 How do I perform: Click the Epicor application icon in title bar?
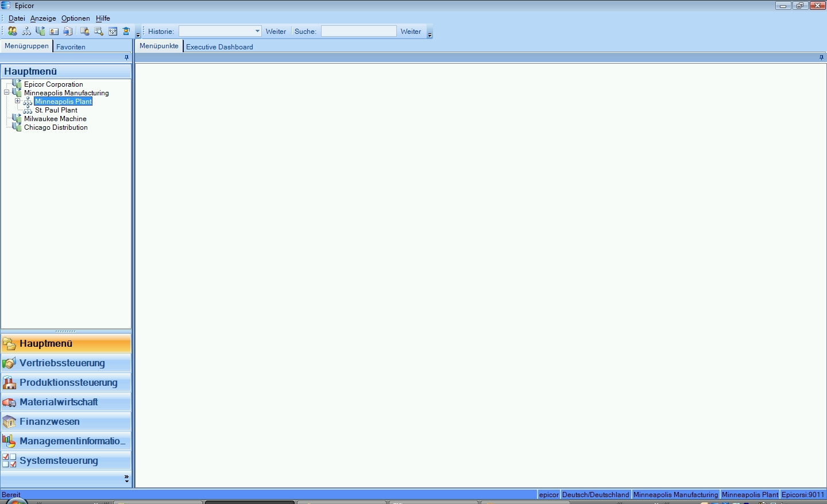6,5
